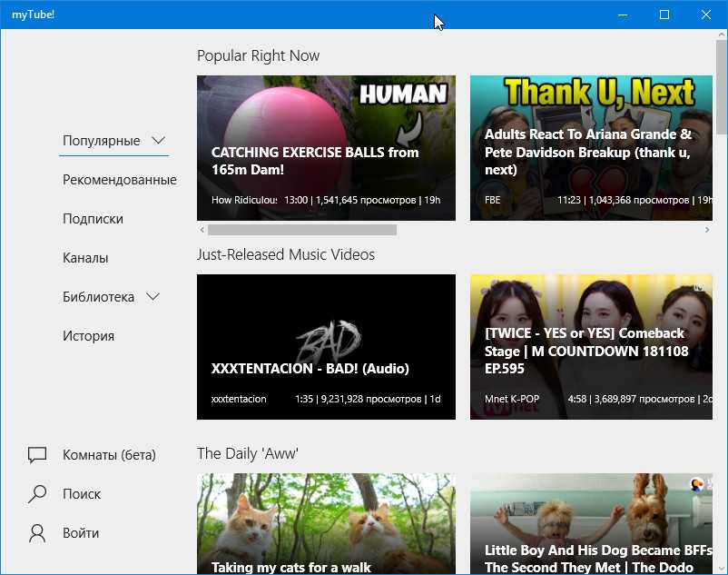Open the Каналы menu item
This screenshot has height=575, width=728.
tap(85, 258)
